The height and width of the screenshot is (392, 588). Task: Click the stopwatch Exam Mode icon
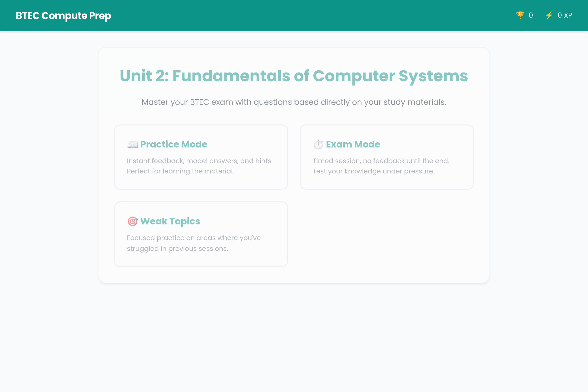click(x=318, y=145)
